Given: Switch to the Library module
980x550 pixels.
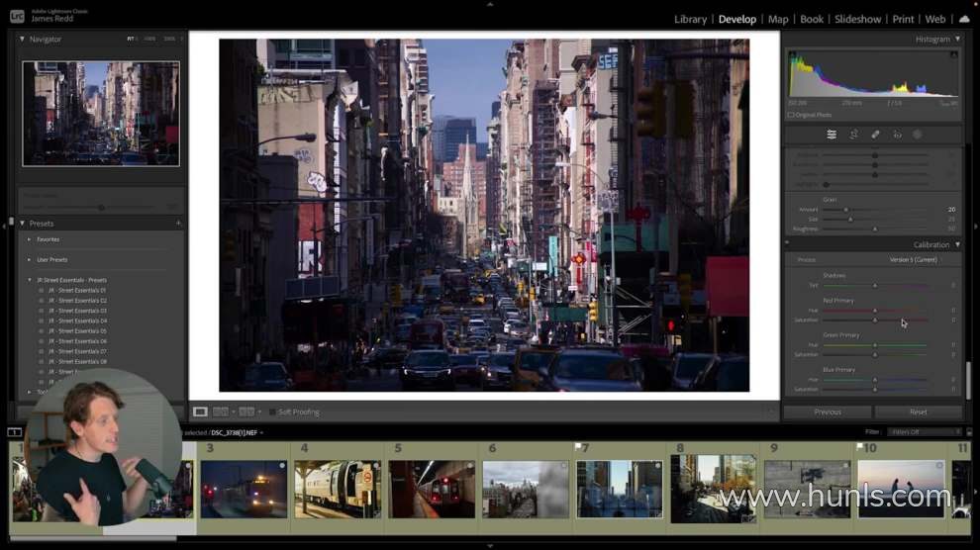Looking at the screenshot, I should click(690, 19).
